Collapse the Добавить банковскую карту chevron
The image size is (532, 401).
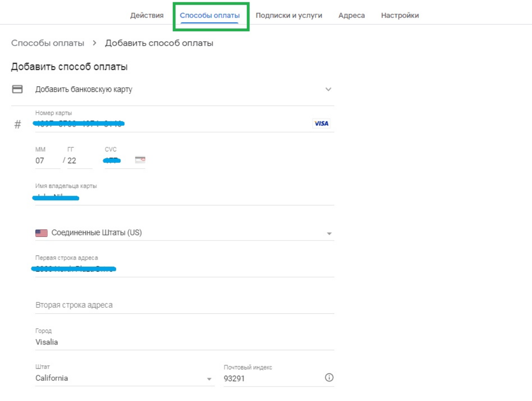(328, 90)
